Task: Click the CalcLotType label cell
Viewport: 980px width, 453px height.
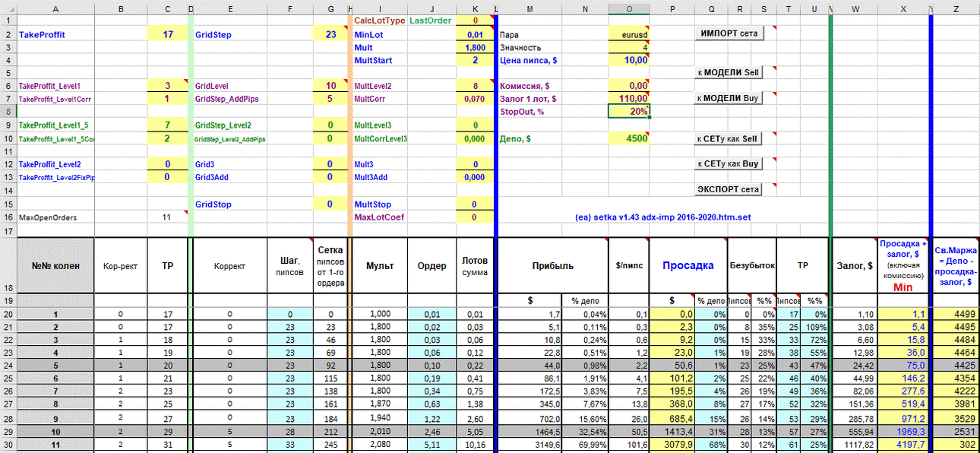Action: pyautogui.click(x=380, y=21)
